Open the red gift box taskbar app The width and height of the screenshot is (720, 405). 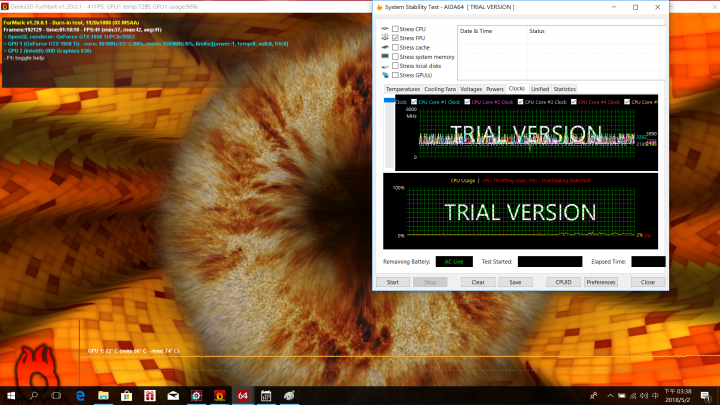150,395
